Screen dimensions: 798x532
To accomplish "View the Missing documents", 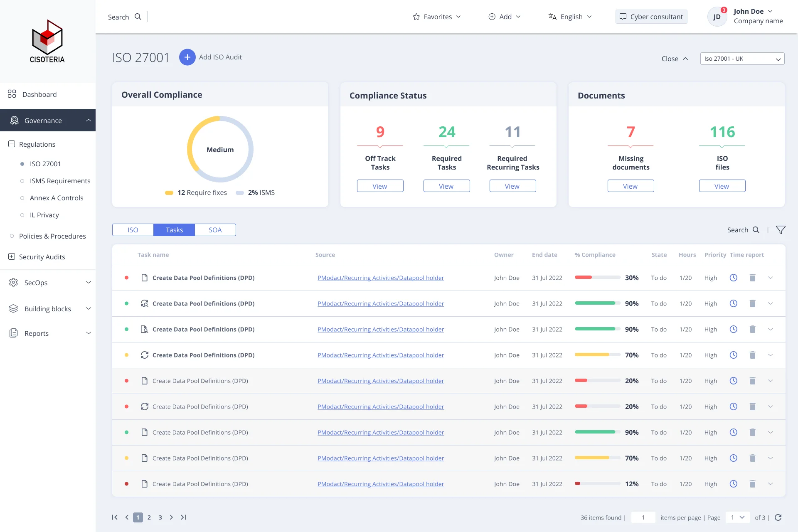I will (631, 186).
